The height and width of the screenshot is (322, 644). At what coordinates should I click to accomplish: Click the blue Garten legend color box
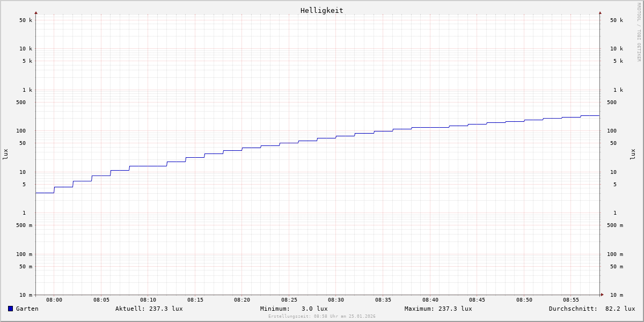[10, 309]
